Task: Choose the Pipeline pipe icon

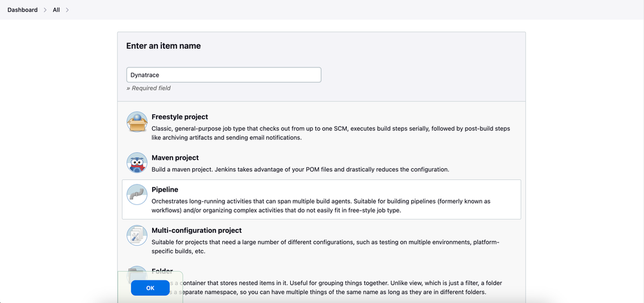Action: tap(137, 195)
